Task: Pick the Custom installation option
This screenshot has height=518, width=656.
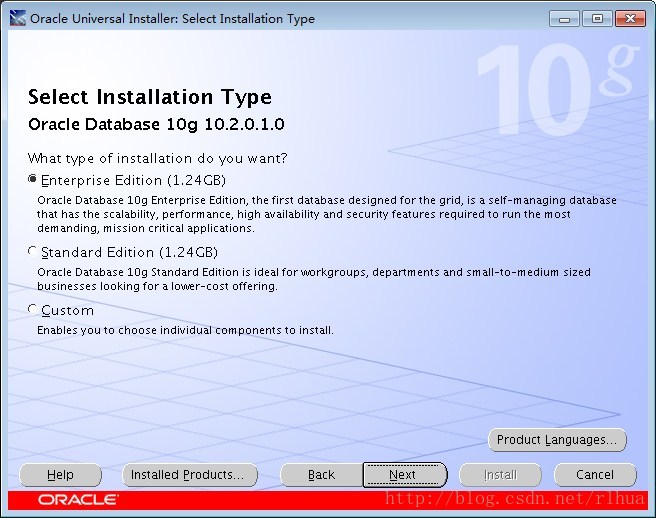Action: point(32,310)
